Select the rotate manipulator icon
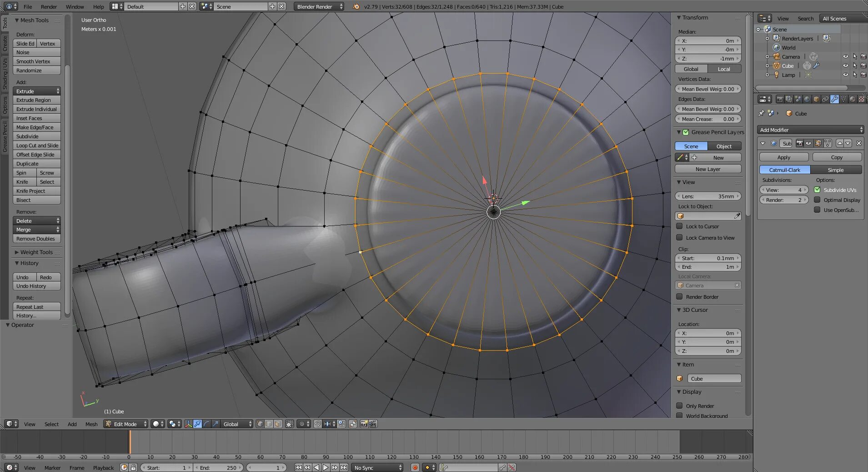Screen dimensions: 868x472 (x=206, y=424)
